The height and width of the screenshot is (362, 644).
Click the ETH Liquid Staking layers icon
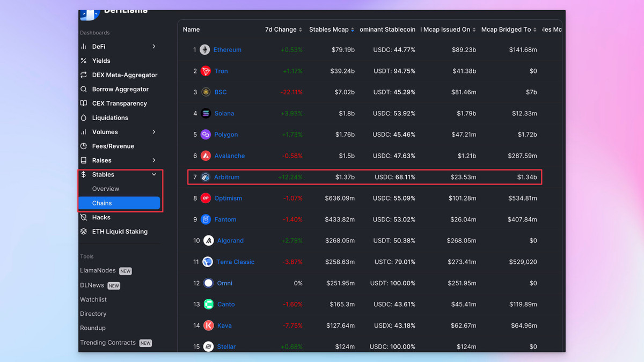pyautogui.click(x=84, y=232)
